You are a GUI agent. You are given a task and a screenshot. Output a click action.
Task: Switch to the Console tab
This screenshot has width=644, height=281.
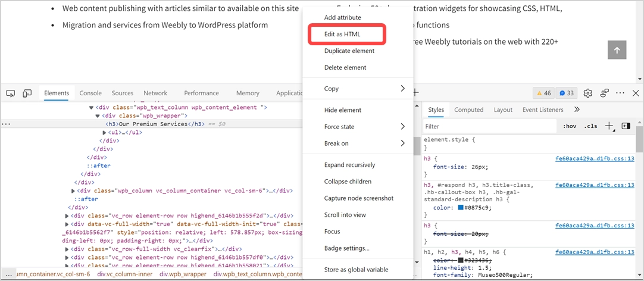pyautogui.click(x=90, y=93)
